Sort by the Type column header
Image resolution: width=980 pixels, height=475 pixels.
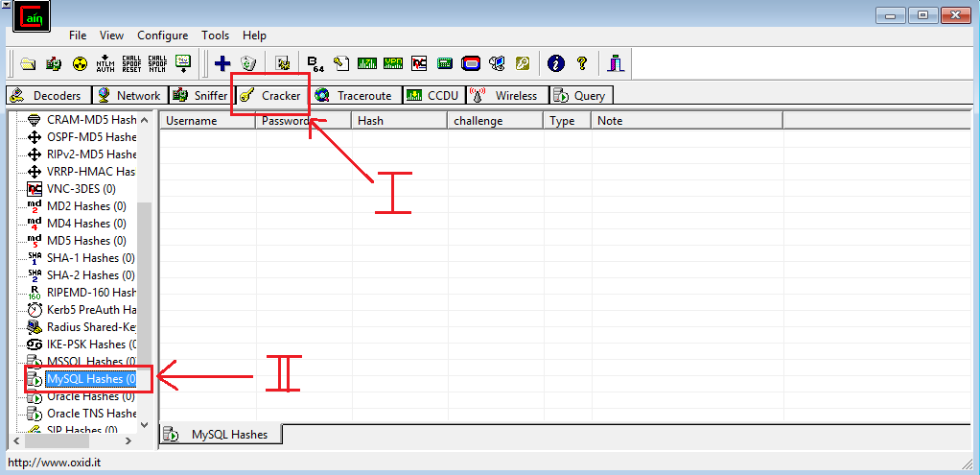tap(567, 121)
